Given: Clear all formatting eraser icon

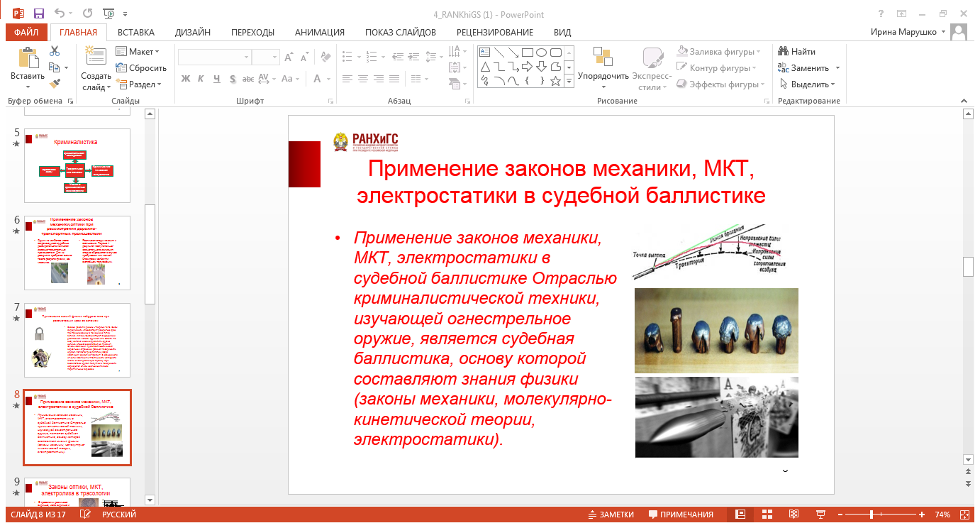Looking at the screenshot, I should point(325,58).
